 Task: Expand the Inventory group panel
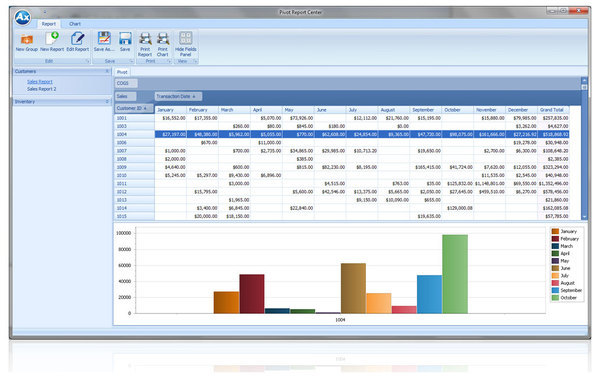(107, 101)
